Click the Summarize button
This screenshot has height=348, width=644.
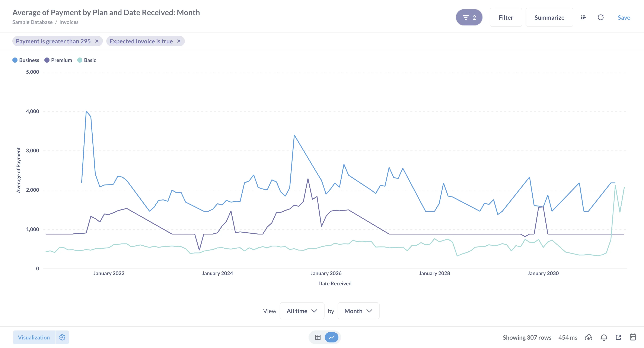(549, 18)
